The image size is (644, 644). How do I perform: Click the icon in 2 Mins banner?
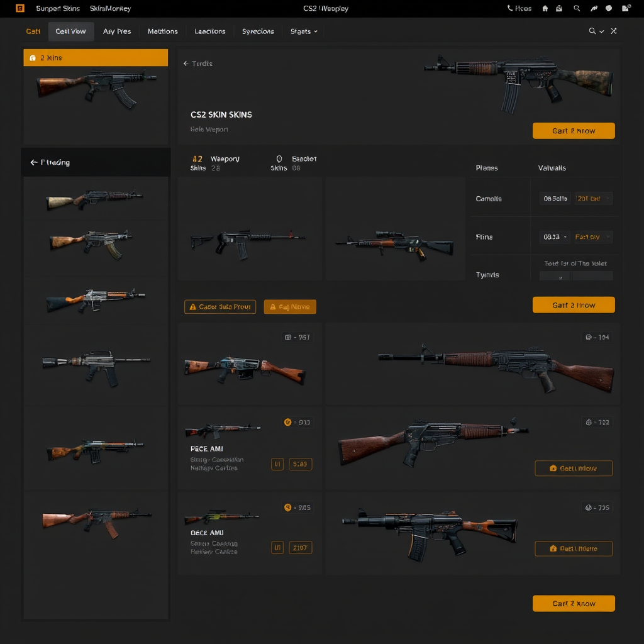(x=33, y=58)
